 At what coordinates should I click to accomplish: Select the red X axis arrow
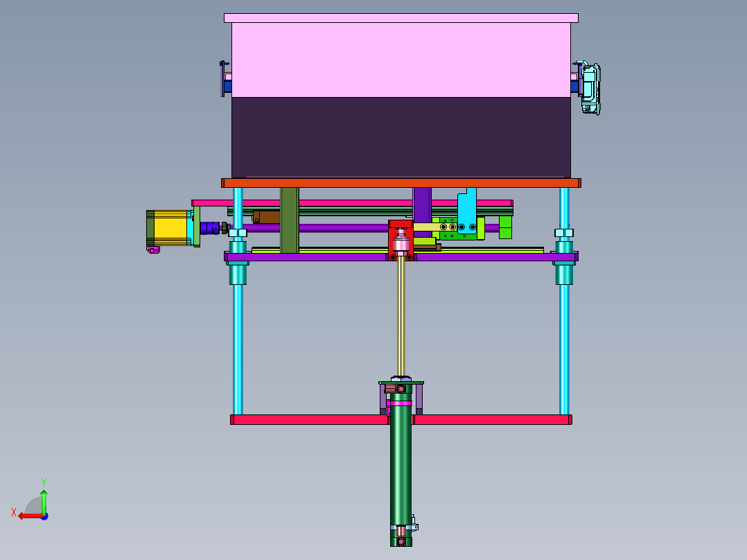click(30, 516)
